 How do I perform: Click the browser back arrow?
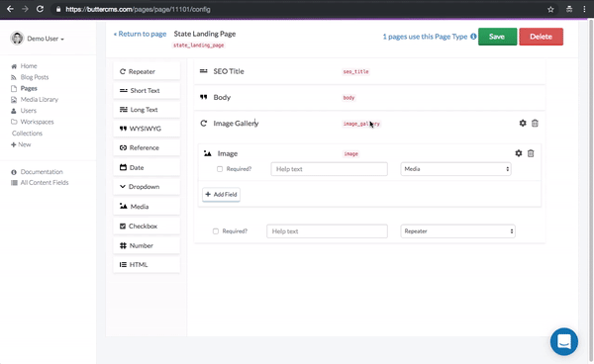(x=10, y=9)
